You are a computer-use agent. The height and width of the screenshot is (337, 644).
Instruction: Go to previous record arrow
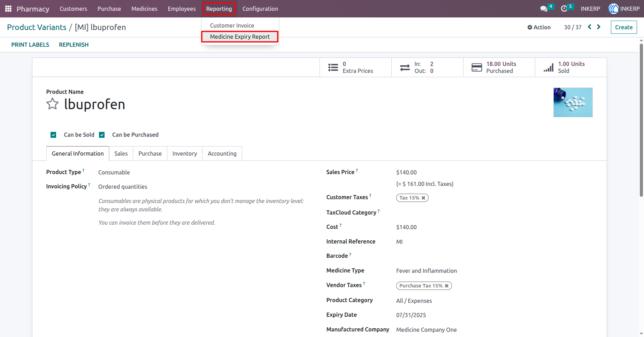pos(590,27)
